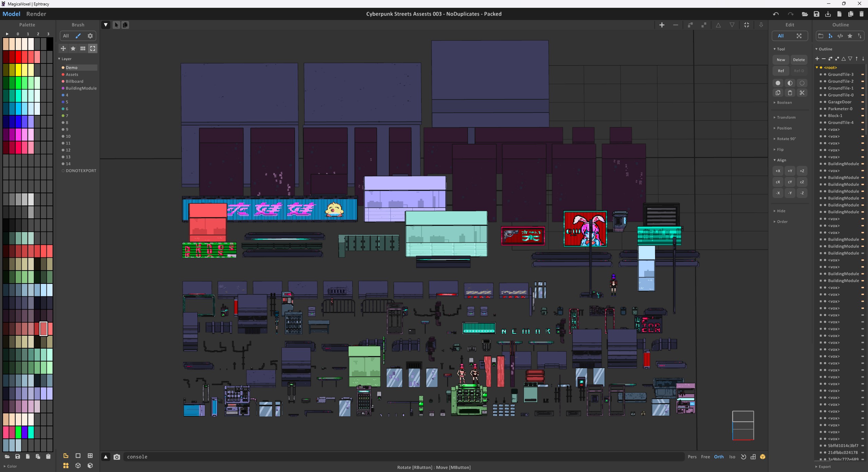Screen dimensions: 868x472
Task: Toggle visibility dot of the Billboard layer
Action: pyautogui.click(x=63, y=81)
